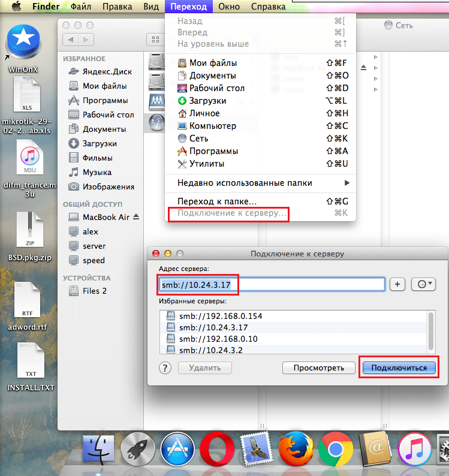Open the Окно menu

(x=229, y=7)
